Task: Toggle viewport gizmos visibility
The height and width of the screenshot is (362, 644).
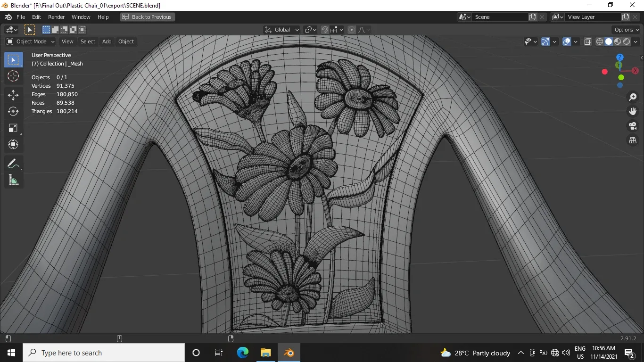Action: (x=545, y=41)
